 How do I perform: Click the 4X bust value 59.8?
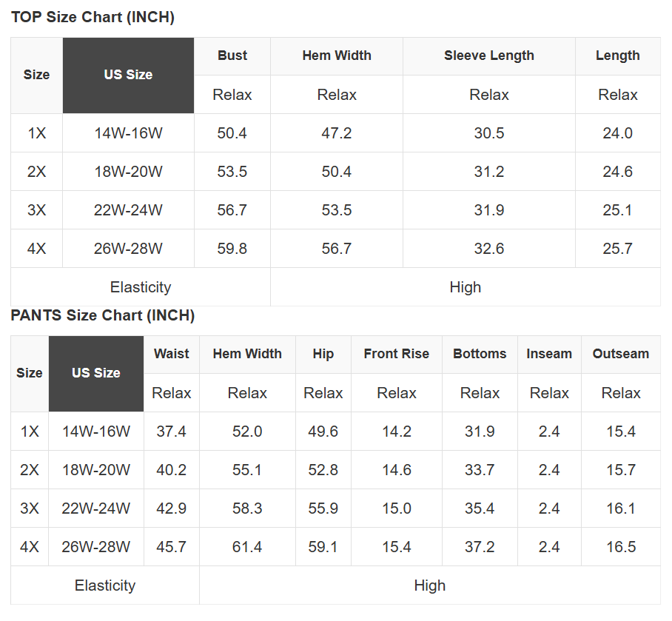[x=232, y=249]
